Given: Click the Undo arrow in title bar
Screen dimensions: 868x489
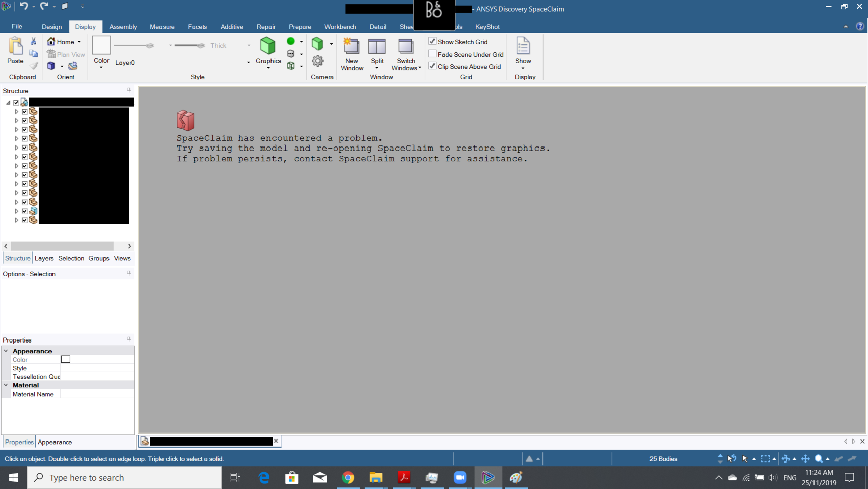Looking at the screenshot, I should tap(24, 6).
